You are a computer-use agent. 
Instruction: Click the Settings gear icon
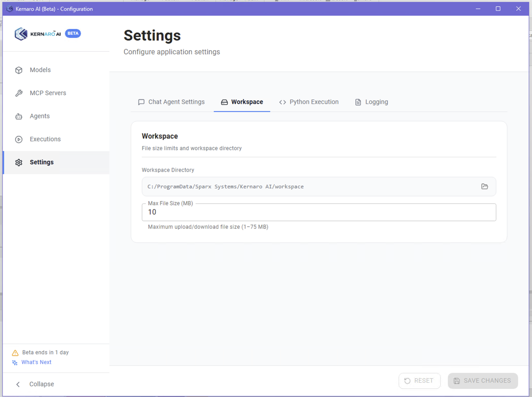(x=19, y=162)
